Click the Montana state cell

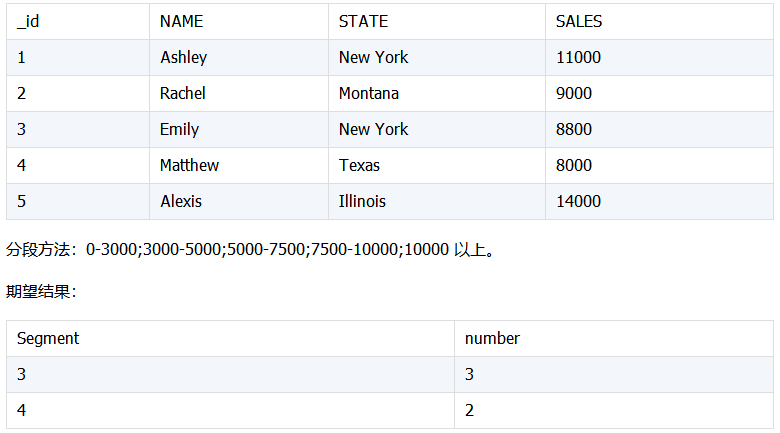[x=369, y=93]
